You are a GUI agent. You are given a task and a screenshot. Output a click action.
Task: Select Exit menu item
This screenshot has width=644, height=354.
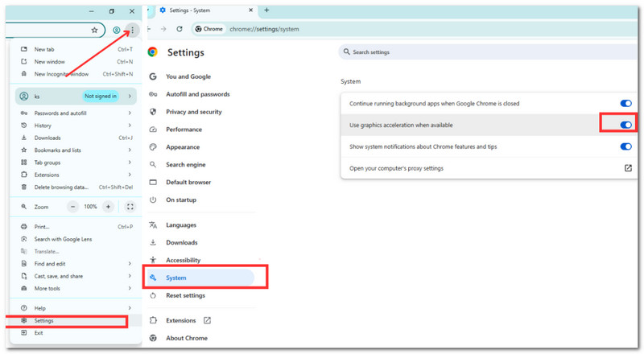tap(76, 332)
